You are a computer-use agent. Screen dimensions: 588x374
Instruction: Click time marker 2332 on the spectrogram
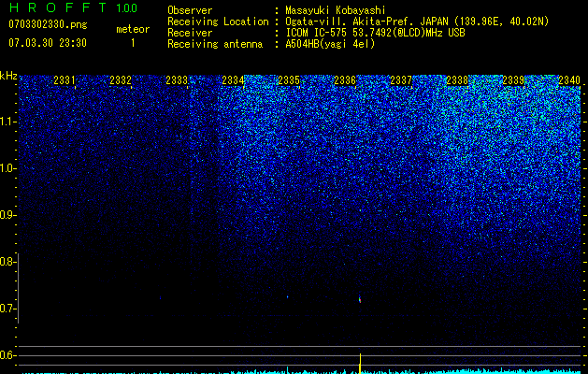(x=121, y=80)
